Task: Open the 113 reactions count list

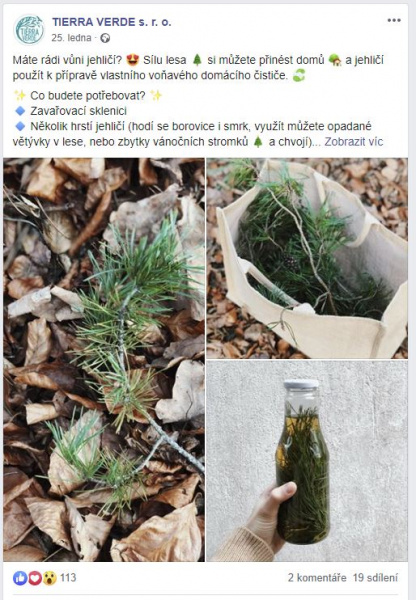Action: (x=68, y=577)
